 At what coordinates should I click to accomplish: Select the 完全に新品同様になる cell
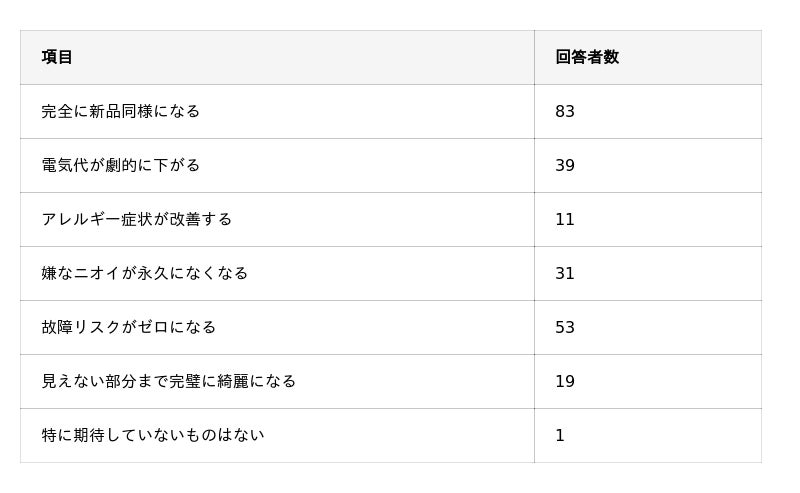121,111
